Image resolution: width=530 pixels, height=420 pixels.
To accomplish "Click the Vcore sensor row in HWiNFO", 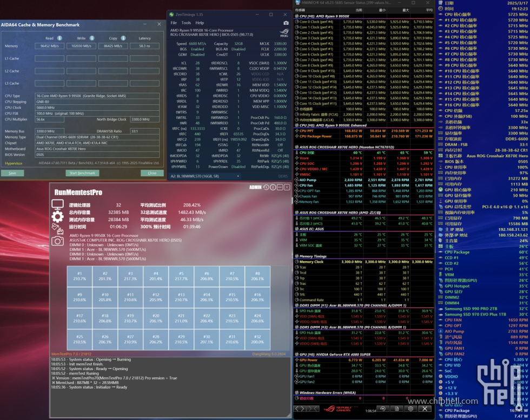I will 363,158.
